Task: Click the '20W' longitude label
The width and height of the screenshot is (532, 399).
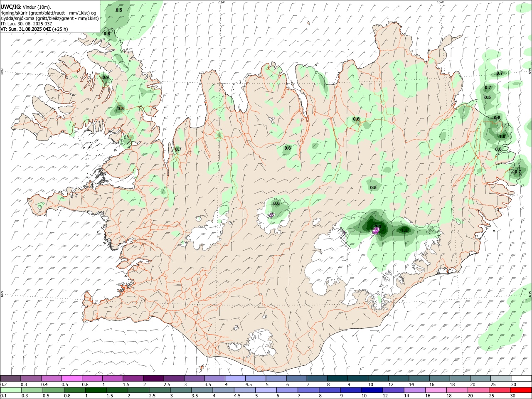Action: (x=222, y=2)
